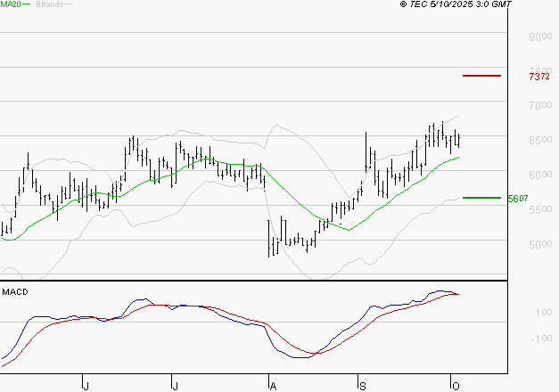Click the green 5607 support value
This screenshot has height=392, width=559.
click(518, 199)
